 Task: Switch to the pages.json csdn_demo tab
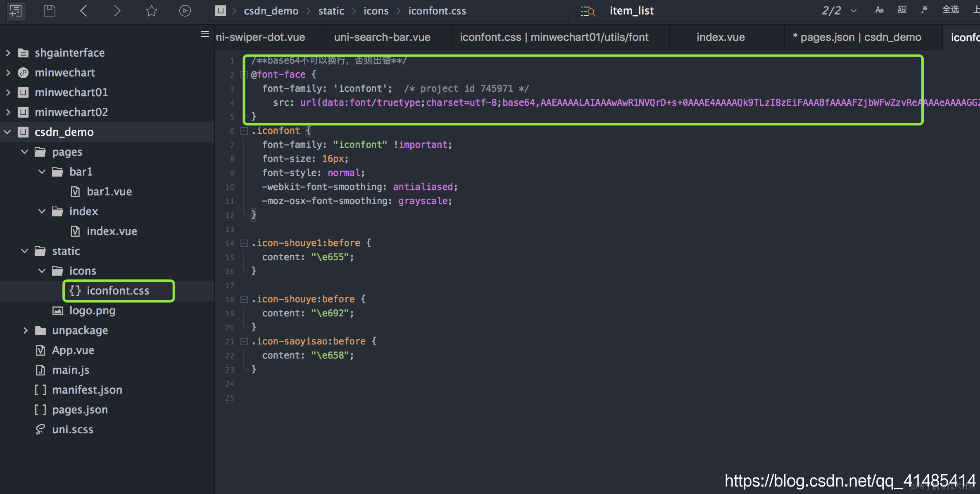click(857, 37)
